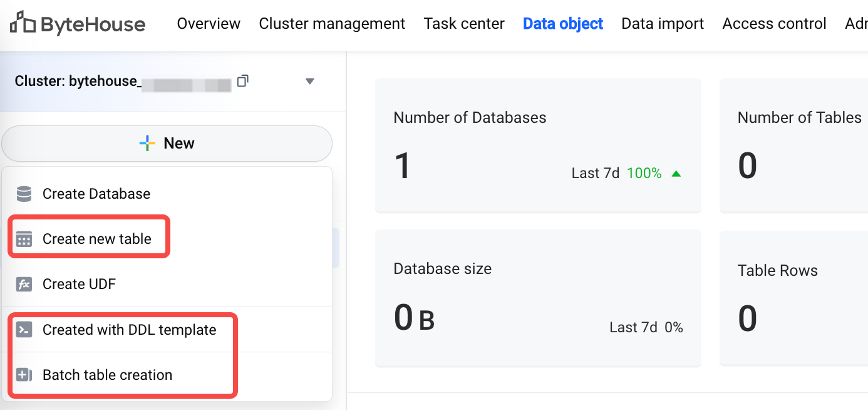Expand the cluster selector dropdown arrow
The height and width of the screenshot is (410, 868).
click(309, 81)
